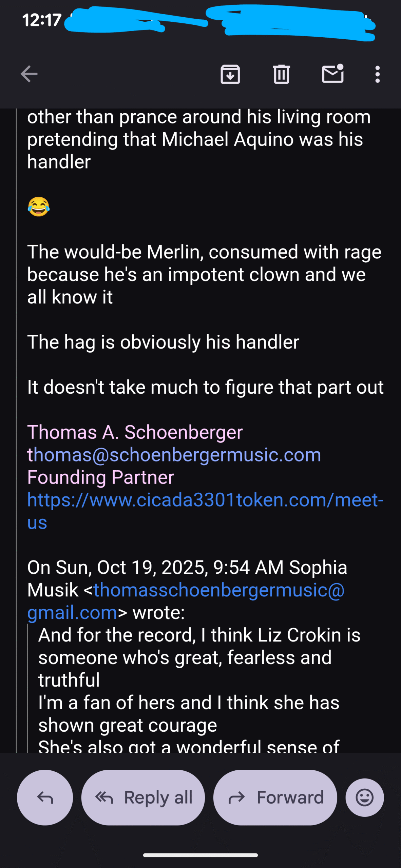Tap the back arrow icon
The width and height of the screenshot is (401, 868).
[x=29, y=74]
